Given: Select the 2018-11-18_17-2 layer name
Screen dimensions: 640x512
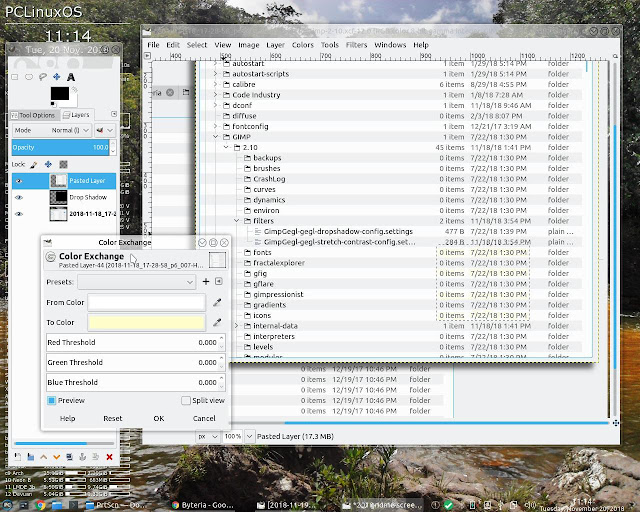Looking at the screenshot, I should pyautogui.click(x=93, y=214).
